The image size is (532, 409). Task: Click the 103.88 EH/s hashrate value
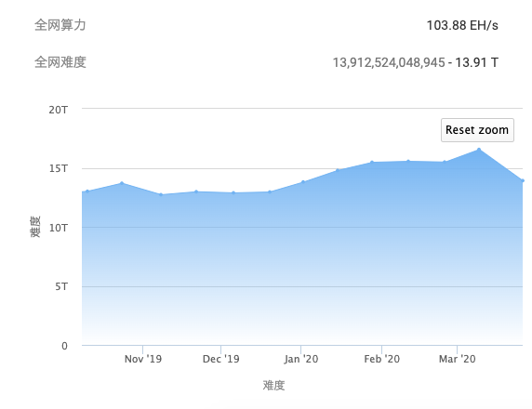tap(462, 25)
